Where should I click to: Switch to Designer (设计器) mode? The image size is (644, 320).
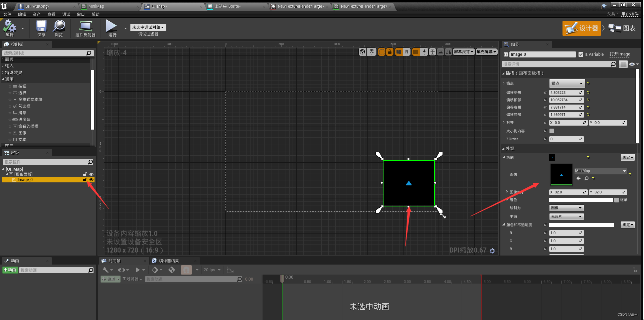[x=582, y=28]
